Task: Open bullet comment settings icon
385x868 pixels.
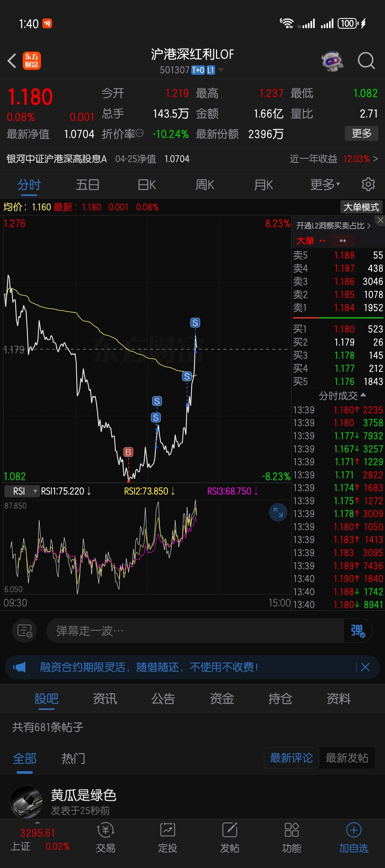Action: 25,631
